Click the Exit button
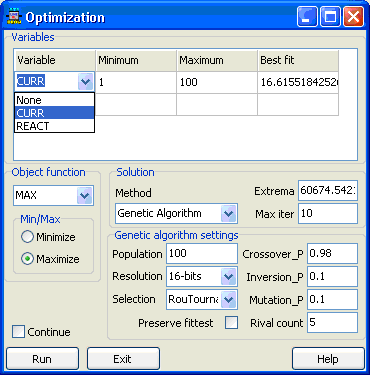 [x=123, y=359]
